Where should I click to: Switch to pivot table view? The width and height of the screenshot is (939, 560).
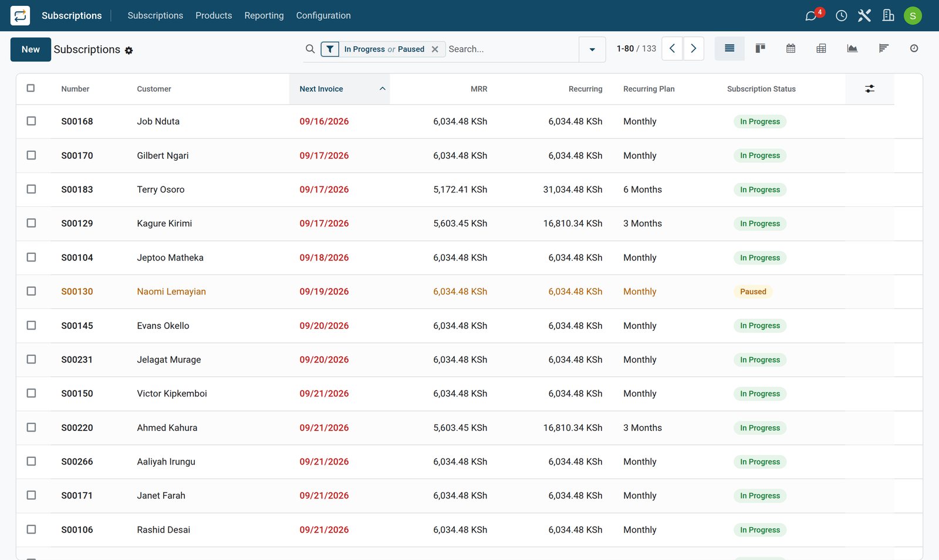click(821, 49)
